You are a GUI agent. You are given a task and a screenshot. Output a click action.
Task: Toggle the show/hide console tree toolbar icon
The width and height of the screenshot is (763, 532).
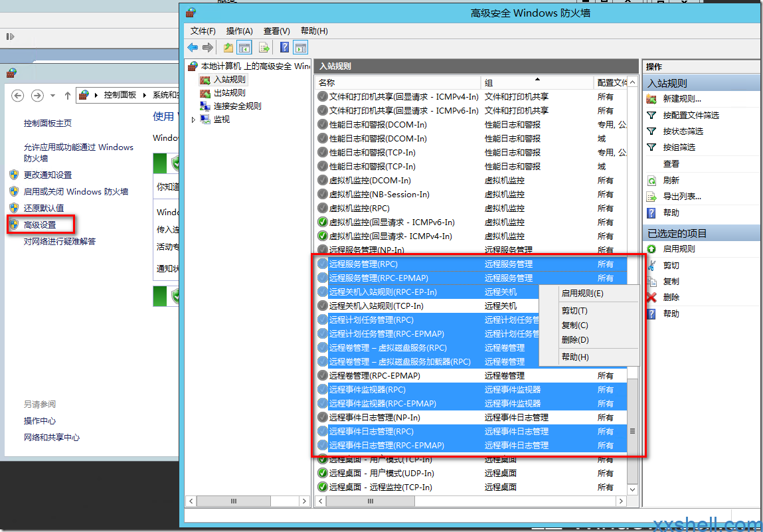point(244,48)
